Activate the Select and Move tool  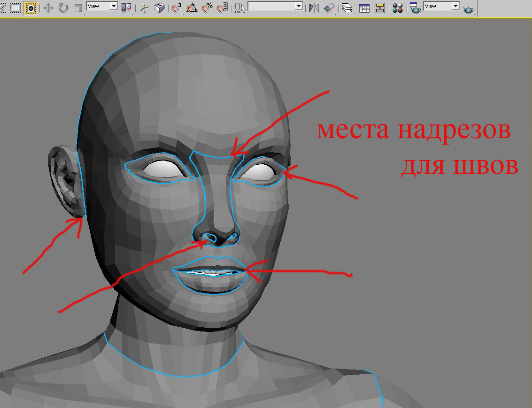click(48, 8)
